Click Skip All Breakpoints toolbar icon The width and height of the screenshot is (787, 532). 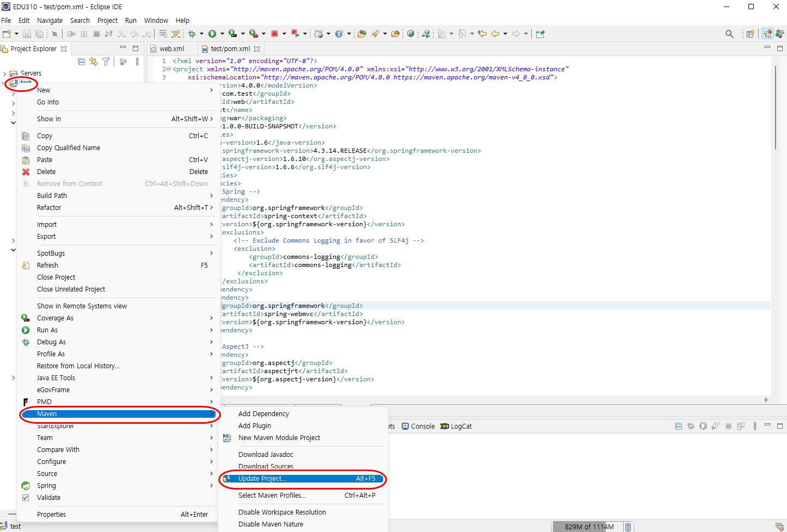[x=54, y=34]
